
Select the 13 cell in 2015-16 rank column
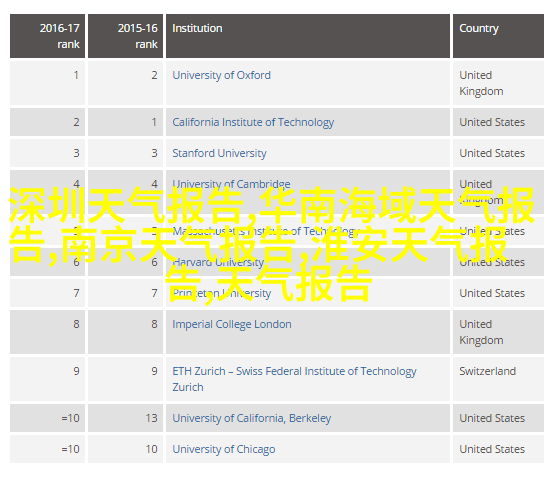(125, 418)
